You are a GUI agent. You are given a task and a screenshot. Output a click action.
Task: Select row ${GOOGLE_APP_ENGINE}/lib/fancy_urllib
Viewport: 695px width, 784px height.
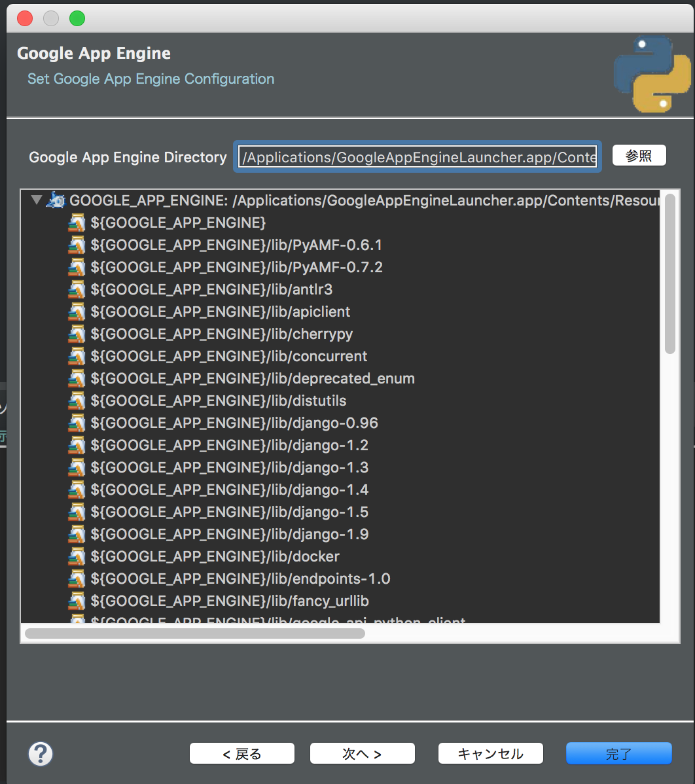(x=230, y=601)
